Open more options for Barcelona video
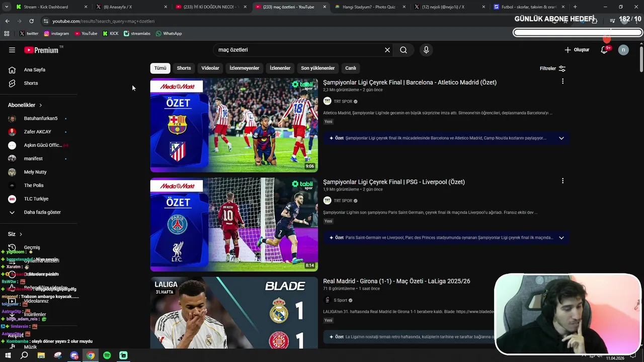 point(562,81)
